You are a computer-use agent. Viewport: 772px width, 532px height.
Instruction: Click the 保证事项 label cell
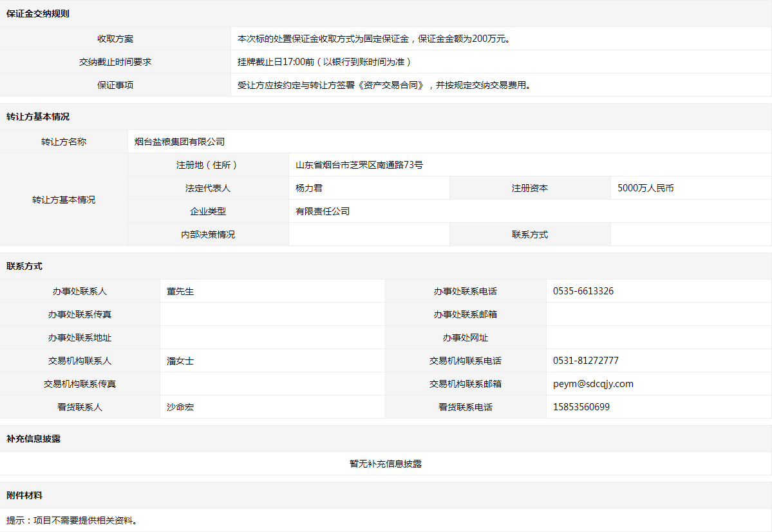[115, 85]
